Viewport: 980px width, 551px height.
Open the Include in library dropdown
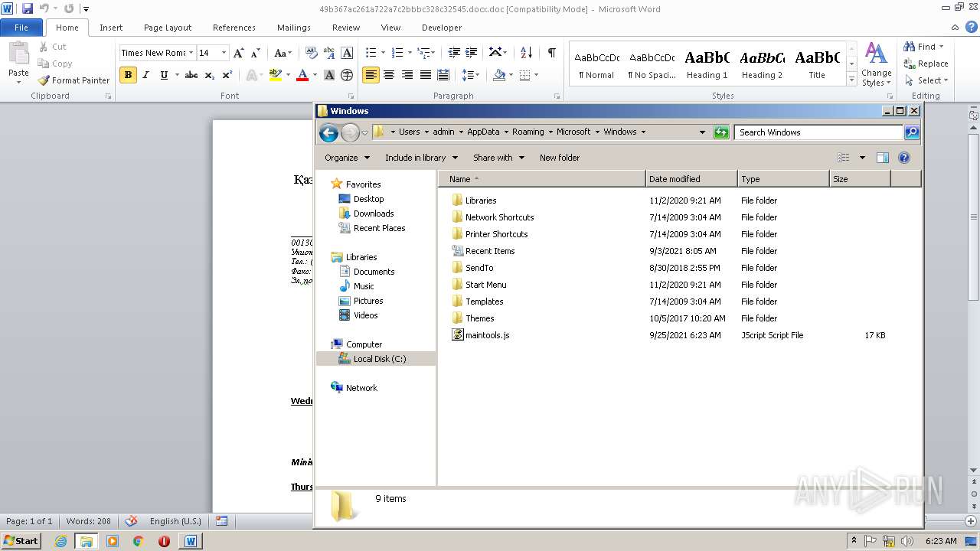[x=421, y=158]
